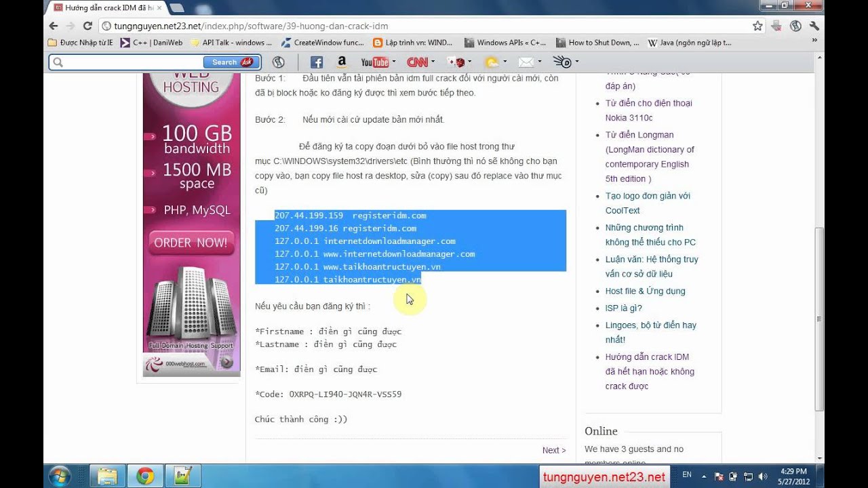This screenshot has height=488, width=868.
Task: Open the Facebook icon in Ask toolbar
Action: pyautogui.click(x=316, y=62)
